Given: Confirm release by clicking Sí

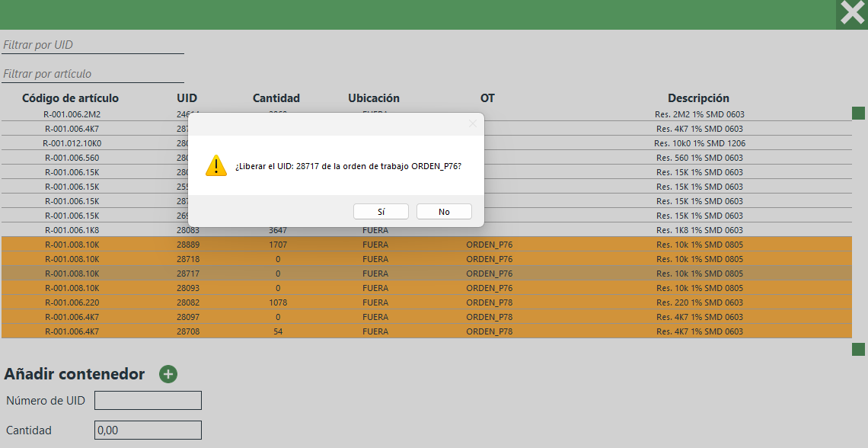Looking at the screenshot, I should [381, 212].
